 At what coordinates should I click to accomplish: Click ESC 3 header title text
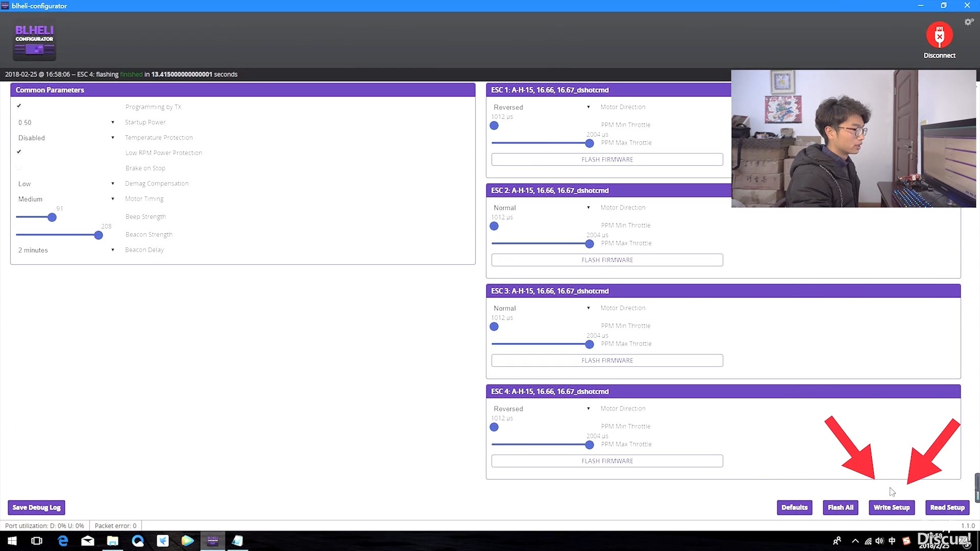click(x=550, y=291)
